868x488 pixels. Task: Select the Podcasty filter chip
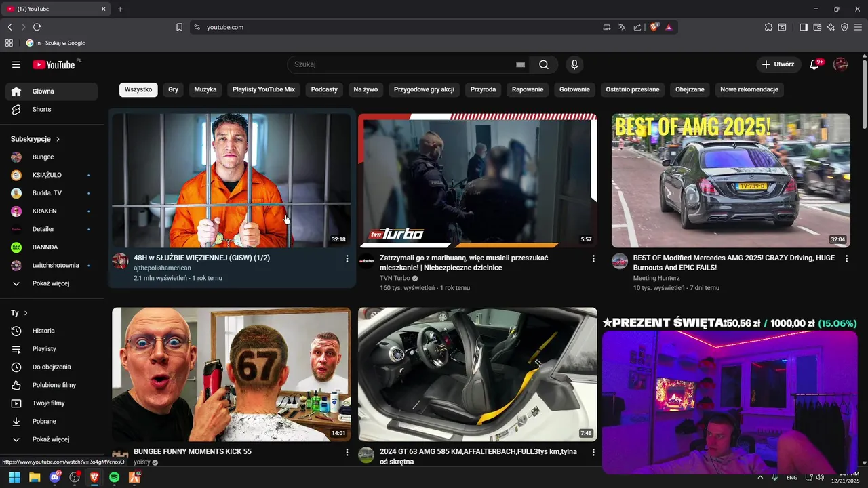point(325,89)
